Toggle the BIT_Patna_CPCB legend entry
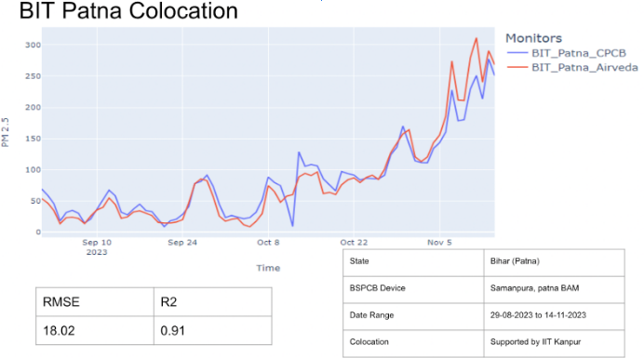Image resolution: width=644 pixels, height=358 pixels. coord(567,53)
